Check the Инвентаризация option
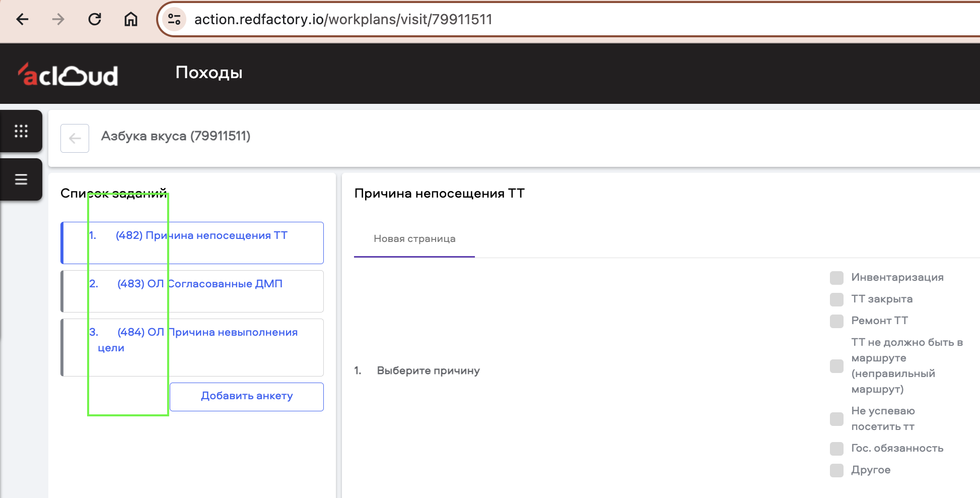Viewport: 980px width, 498px height. 836,278
